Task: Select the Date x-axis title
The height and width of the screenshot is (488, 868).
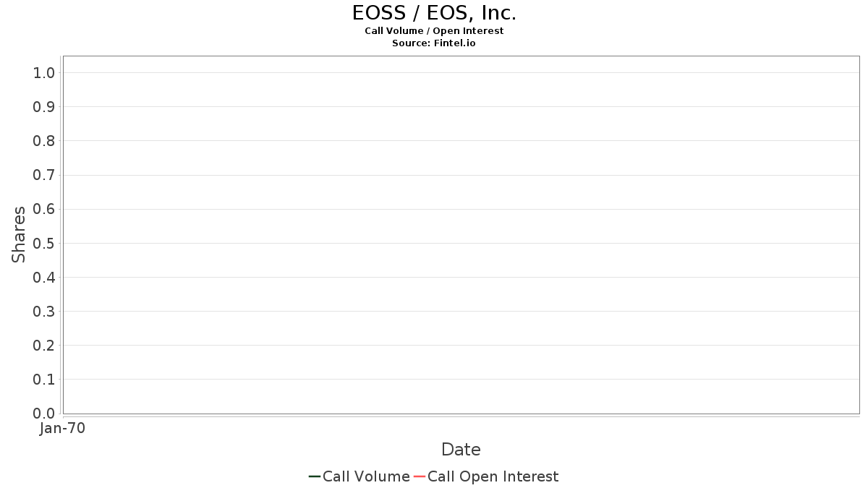Action: pyautogui.click(x=461, y=450)
